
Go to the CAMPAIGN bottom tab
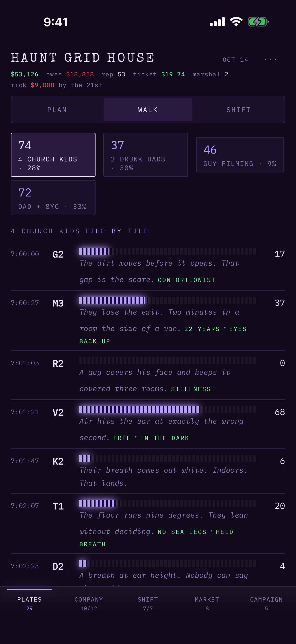[x=266, y=604]
